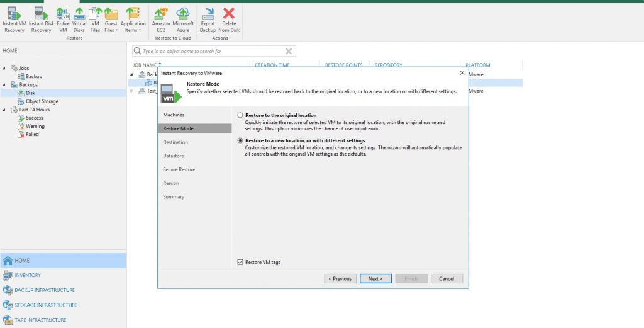Sort by Creation Time column
Image resolution: width=644 pixels, height=328 pixels.
272,65
